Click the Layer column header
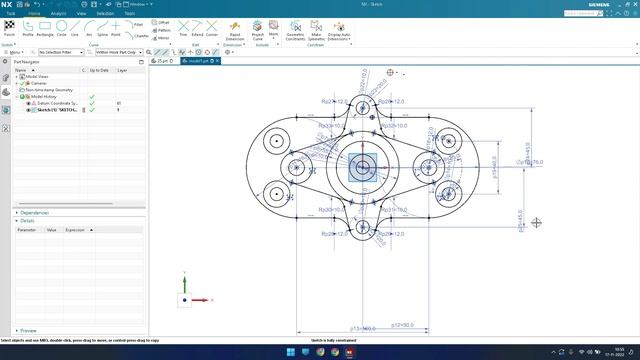 [x=122, y=70]
